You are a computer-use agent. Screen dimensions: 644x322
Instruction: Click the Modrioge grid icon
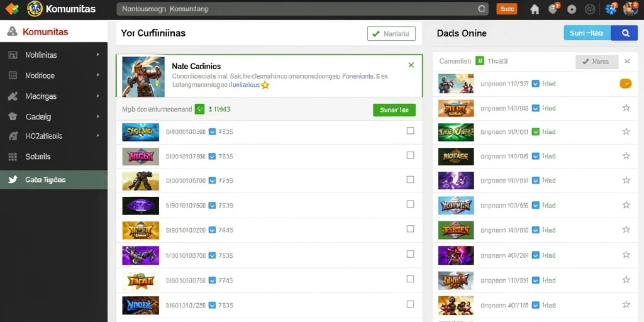pyautogui.click(x=13, y=75)
